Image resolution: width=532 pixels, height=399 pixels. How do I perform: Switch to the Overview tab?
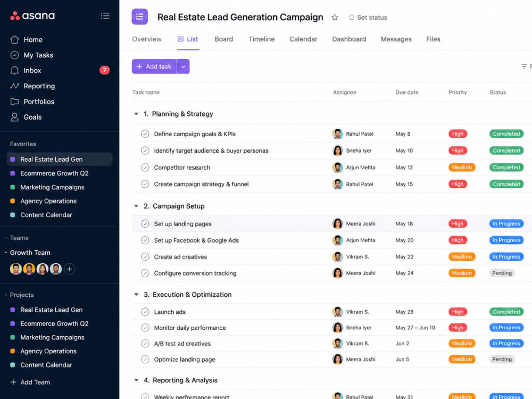coord(147,39)
